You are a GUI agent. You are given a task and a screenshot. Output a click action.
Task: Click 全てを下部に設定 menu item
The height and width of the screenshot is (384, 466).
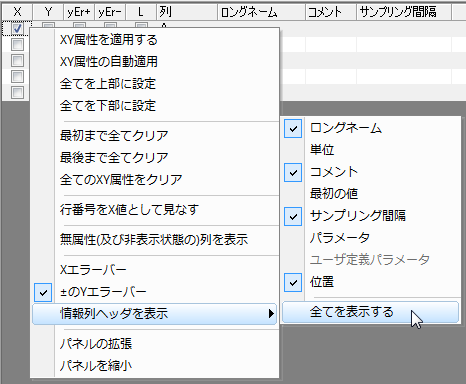point(155,106)
